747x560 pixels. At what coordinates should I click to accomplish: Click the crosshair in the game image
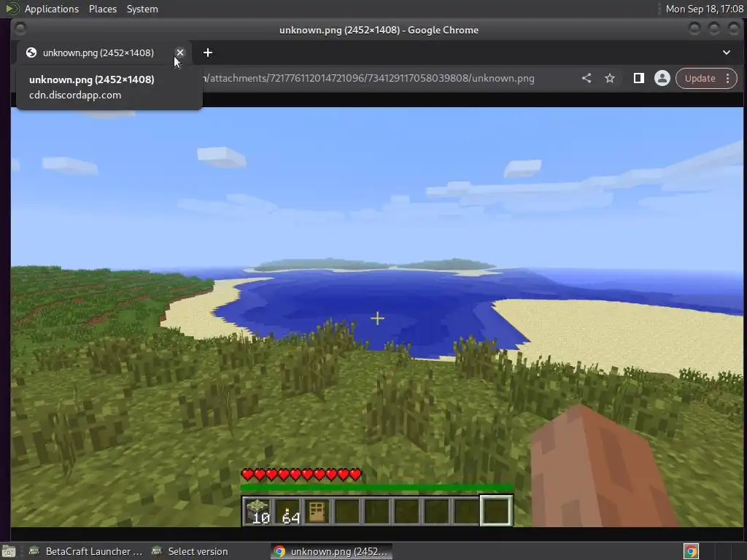377,318
